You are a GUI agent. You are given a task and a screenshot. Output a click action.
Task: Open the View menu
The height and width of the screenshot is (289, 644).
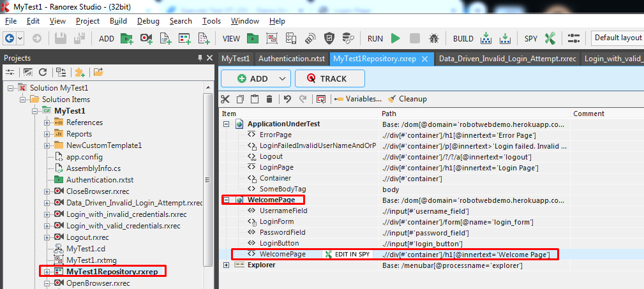click(57, 21)
